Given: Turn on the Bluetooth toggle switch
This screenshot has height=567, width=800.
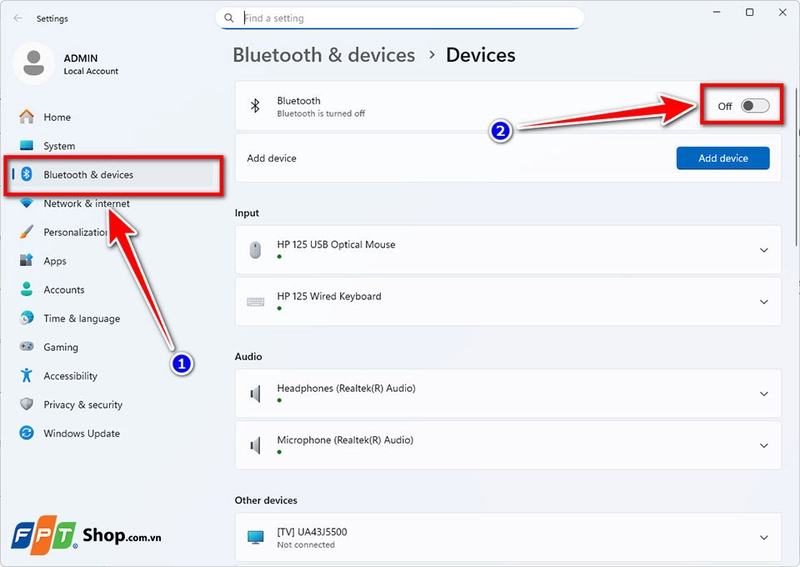Looking at the screenshot, I should pyautogui.click(x=755, y=106).
